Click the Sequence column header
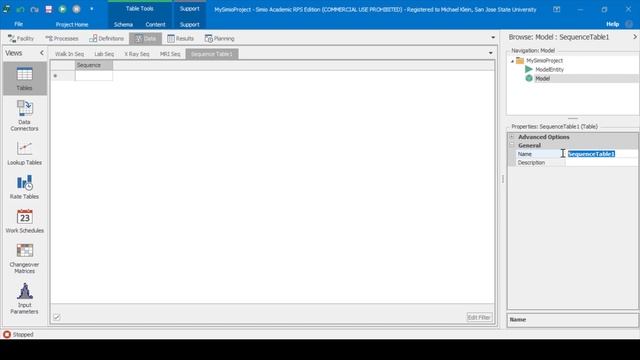This screenshot has height=360, width=640. [x=94, y=65]
